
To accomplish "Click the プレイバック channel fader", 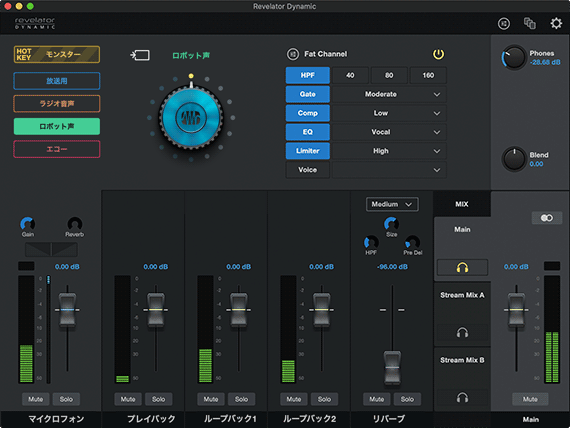I will pyautogui.click(x=156, y=309).
